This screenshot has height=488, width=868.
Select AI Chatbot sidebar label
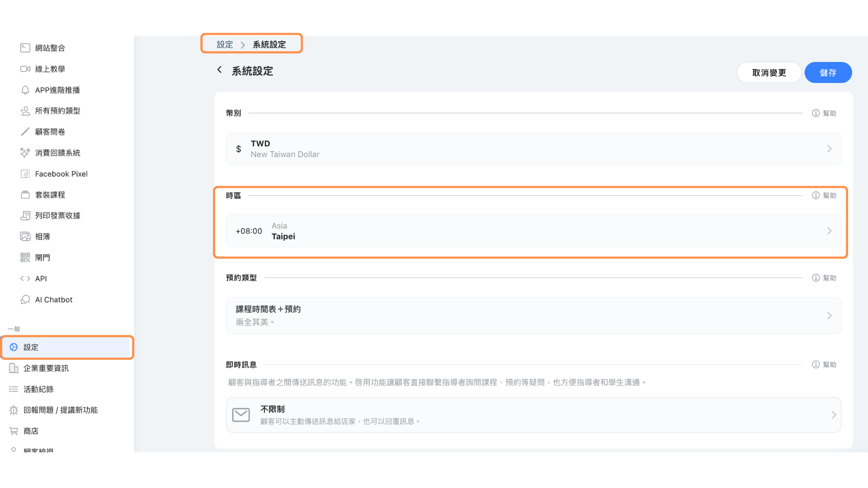pos(54,300)
